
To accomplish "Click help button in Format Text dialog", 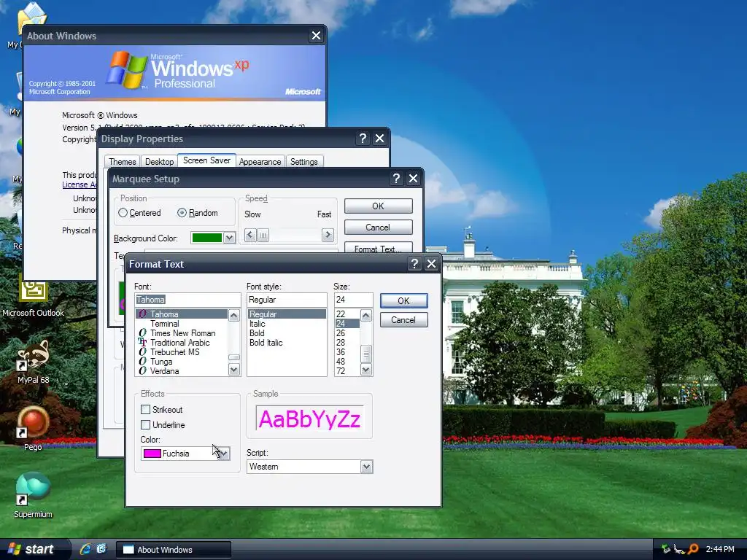I will 414,264.
